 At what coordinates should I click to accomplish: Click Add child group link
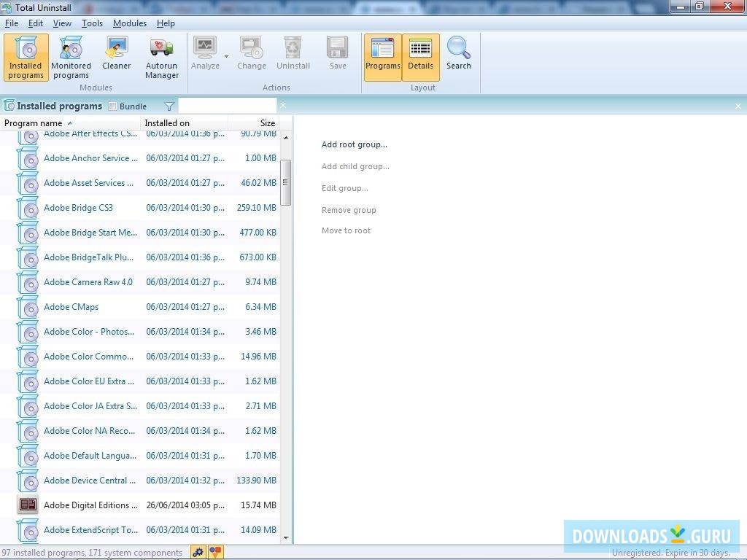pos(355,167)
